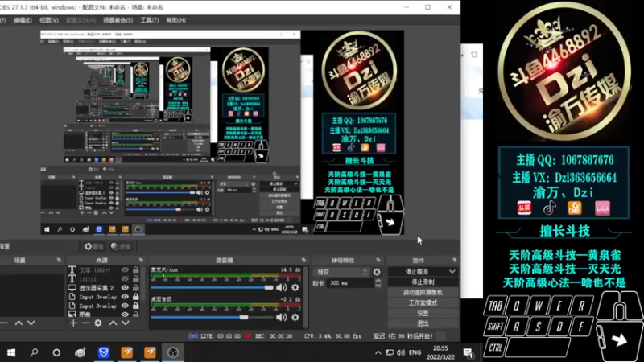Screen dimensions: 644x362
Task: Open the notification center icon
Action: [x=468, y=353]
